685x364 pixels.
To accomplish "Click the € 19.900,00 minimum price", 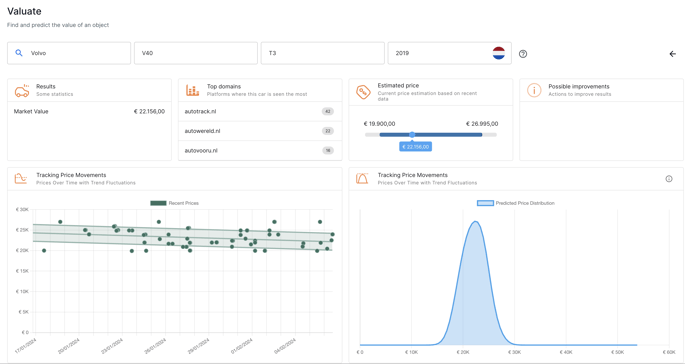I will 379,124.
